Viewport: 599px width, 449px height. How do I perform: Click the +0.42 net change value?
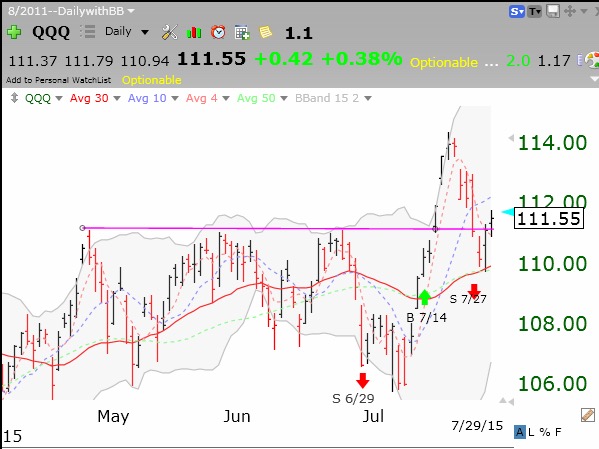[x=283, y=59]
